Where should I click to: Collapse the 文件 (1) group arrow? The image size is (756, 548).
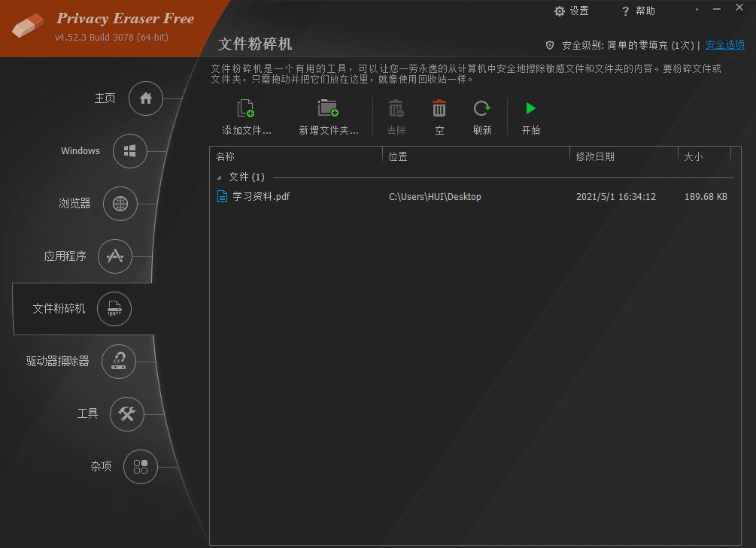pos(220,177)
